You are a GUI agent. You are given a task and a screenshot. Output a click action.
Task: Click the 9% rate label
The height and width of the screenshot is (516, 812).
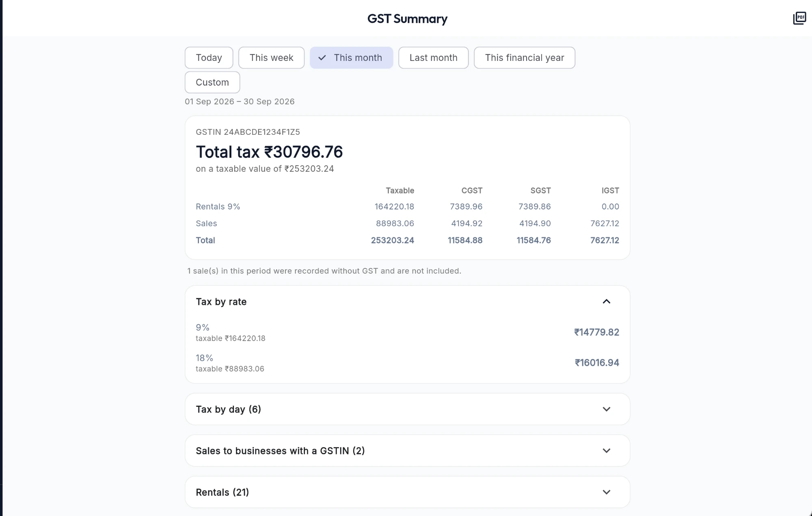click(x=203, y=327)
